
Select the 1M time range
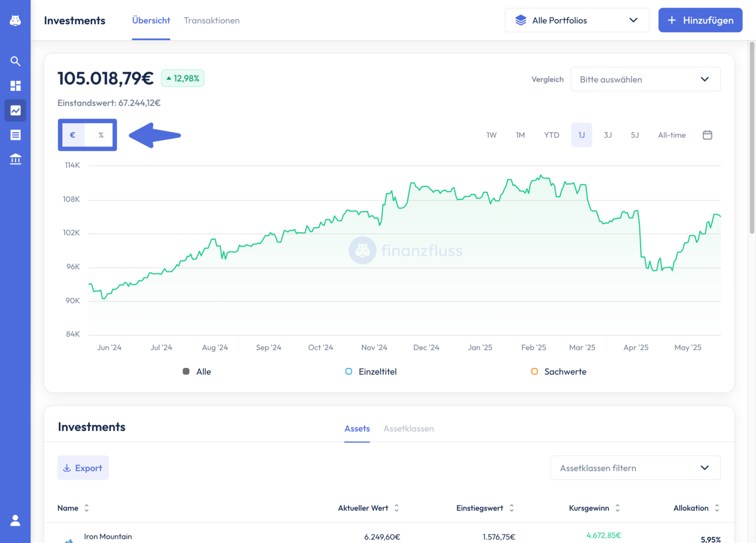point(520,135)
